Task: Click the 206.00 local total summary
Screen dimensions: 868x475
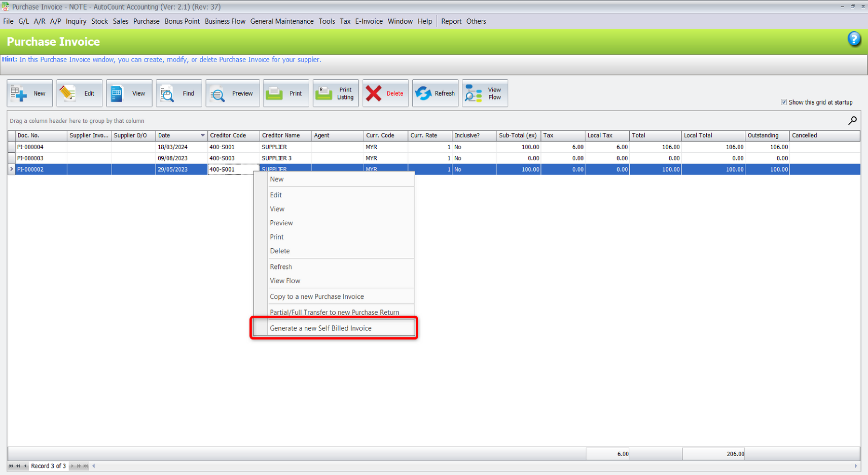Action: [713, 454]
